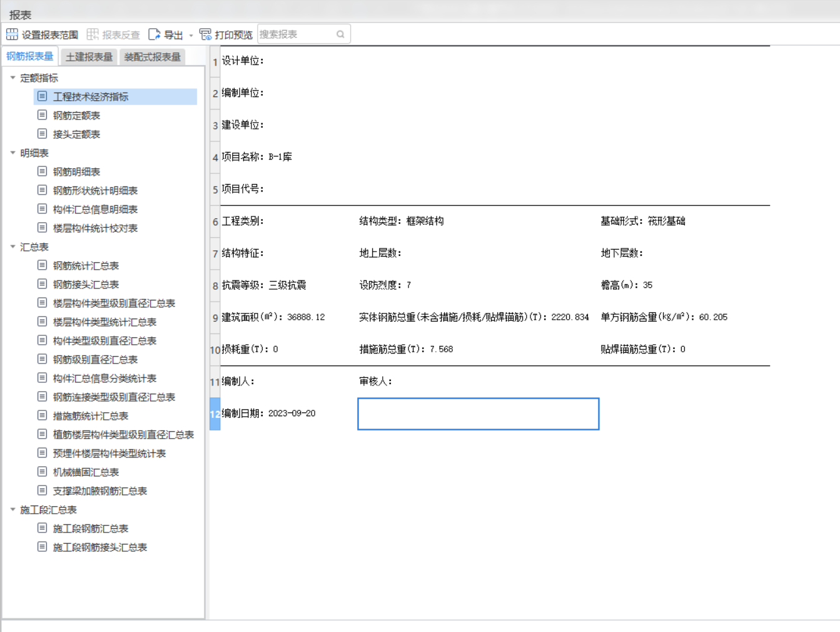Click the icon beside 钢筋统计汇总表

[42, 265]
